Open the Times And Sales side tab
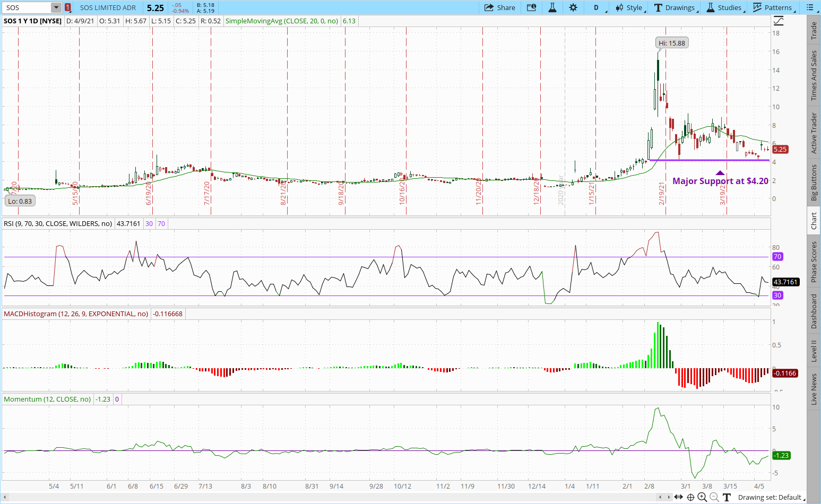This screenshot has width=821, height=504. pyautogui.click(x=814, y=75)
